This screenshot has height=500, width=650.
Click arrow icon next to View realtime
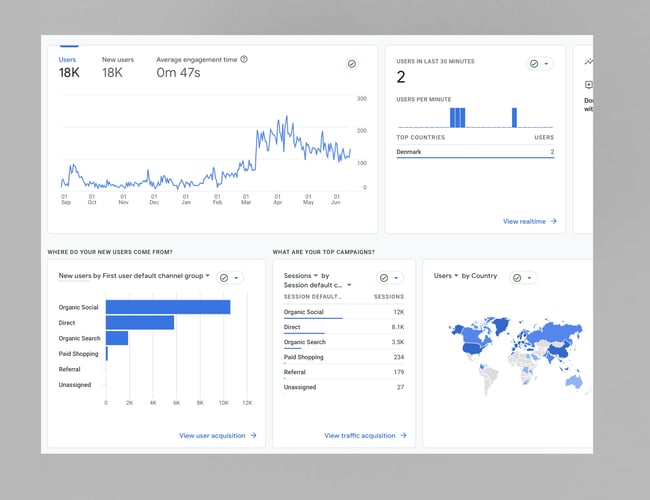coord(553,221)
